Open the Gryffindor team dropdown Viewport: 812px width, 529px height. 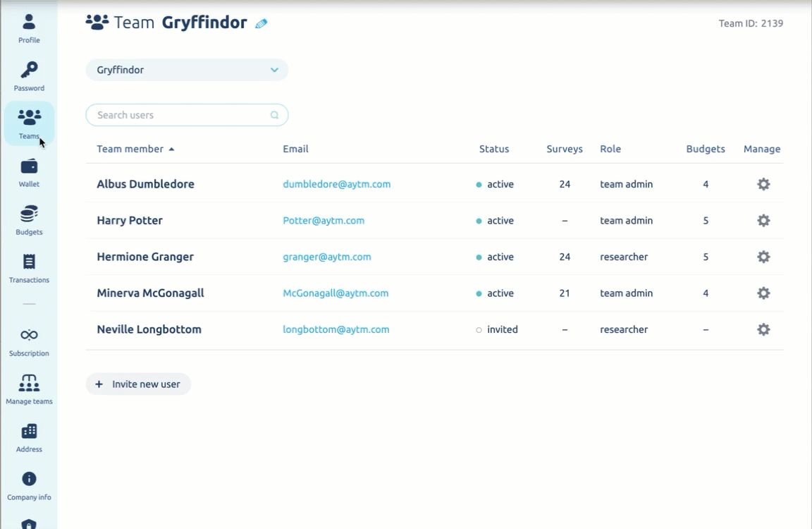pyautogui.click(x=187, y=70)
